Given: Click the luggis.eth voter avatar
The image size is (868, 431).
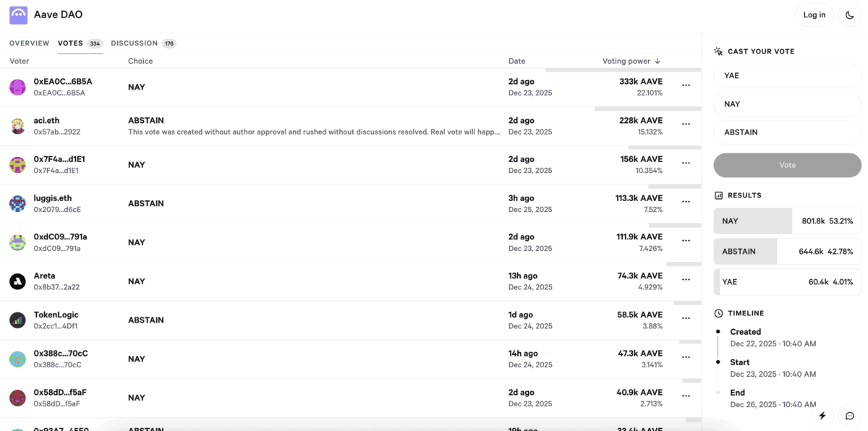Looking at the screenshot, I should point(18,204).
